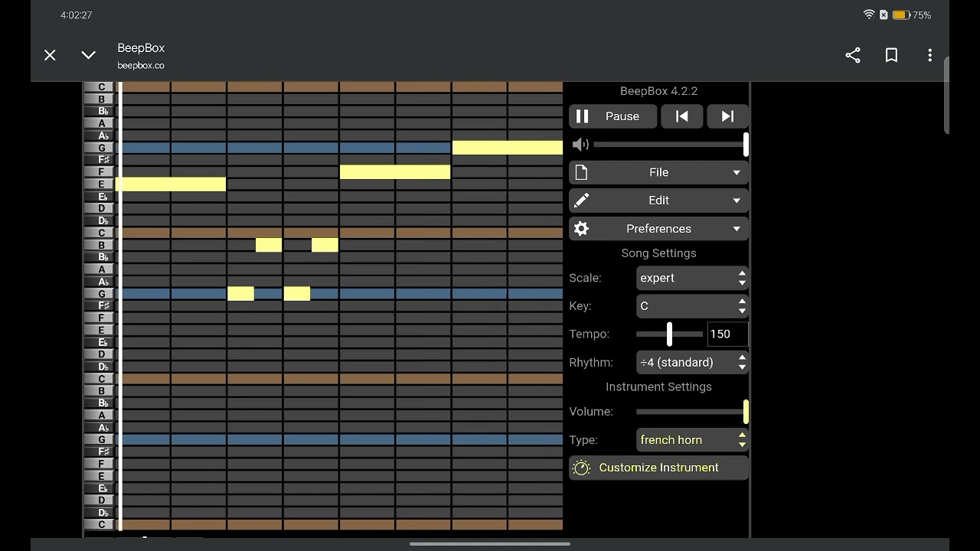Select the yellow F note
Screen dimensions: 980x551
[x=395, y=171]
